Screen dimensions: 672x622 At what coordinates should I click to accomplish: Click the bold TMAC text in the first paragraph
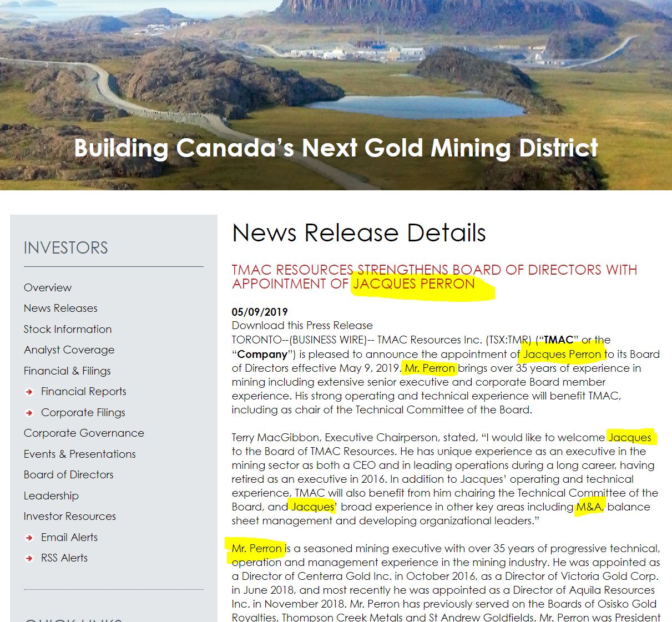[x=558, y=340]
